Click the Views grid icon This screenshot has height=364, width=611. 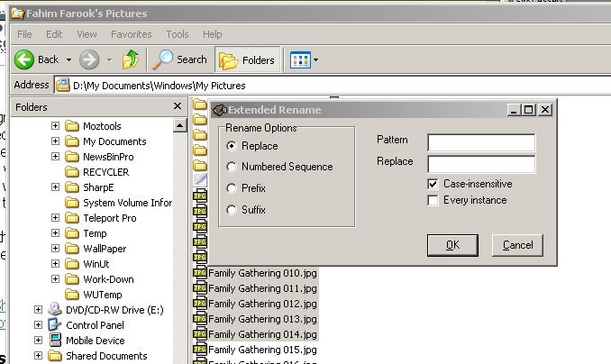[x=300, y=60]
